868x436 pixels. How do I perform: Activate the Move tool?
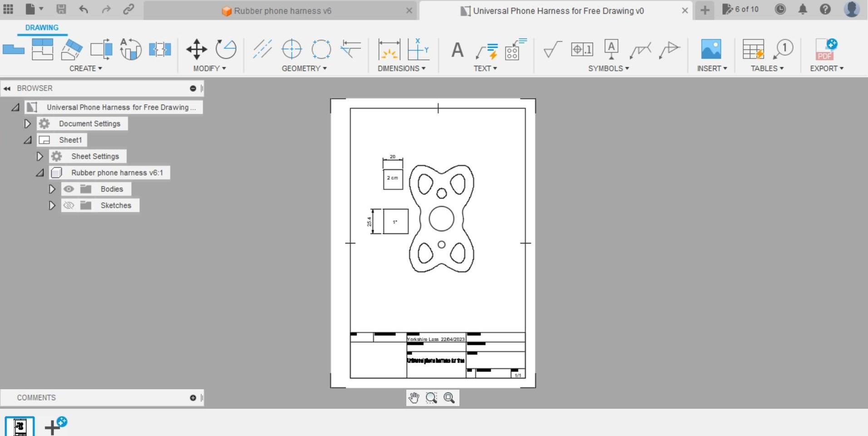point(197,49)
